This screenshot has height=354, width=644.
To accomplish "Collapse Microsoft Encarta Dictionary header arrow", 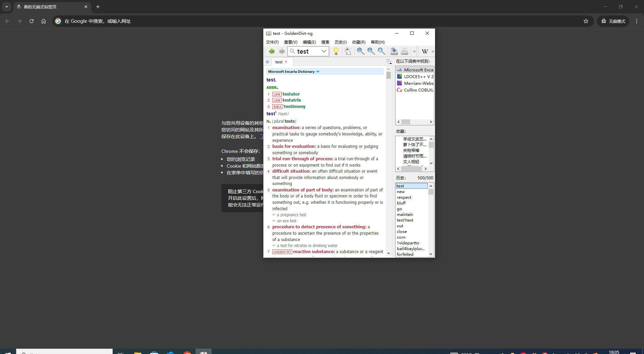I will pyautogui.click(x=318, y=72).
